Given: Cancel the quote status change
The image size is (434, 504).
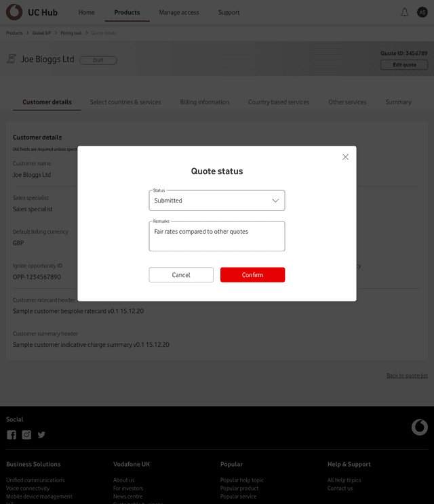Looking at the screenshot, I should coord(181,275).
